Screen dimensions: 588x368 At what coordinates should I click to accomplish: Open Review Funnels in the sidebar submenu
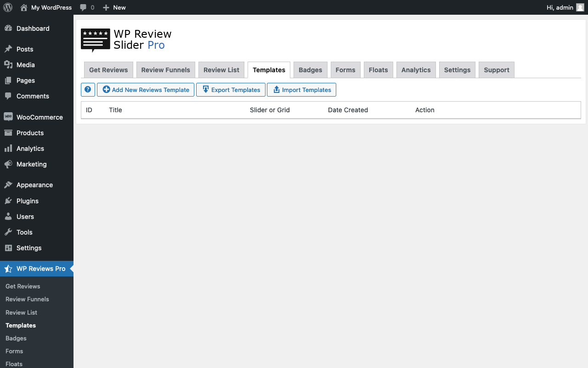[27, 299]
